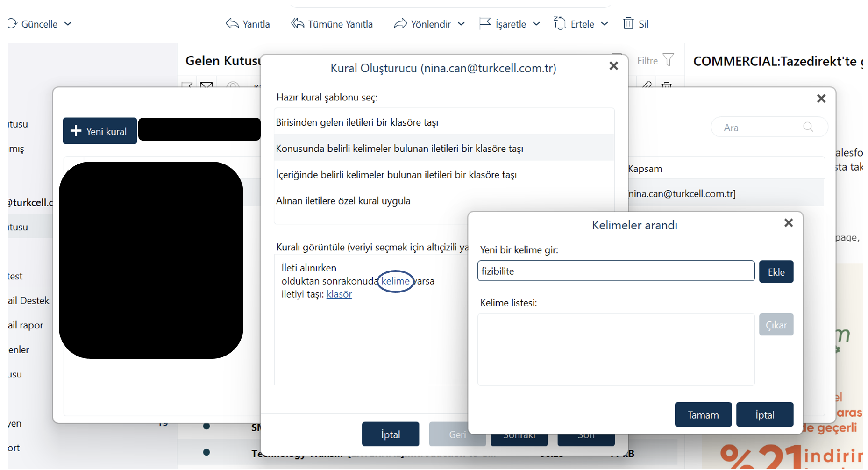868x470 pixels.
Task: Open the 'ail rapor' folder in sidebar
Action: pyautogui.click(x=26, y=325)
